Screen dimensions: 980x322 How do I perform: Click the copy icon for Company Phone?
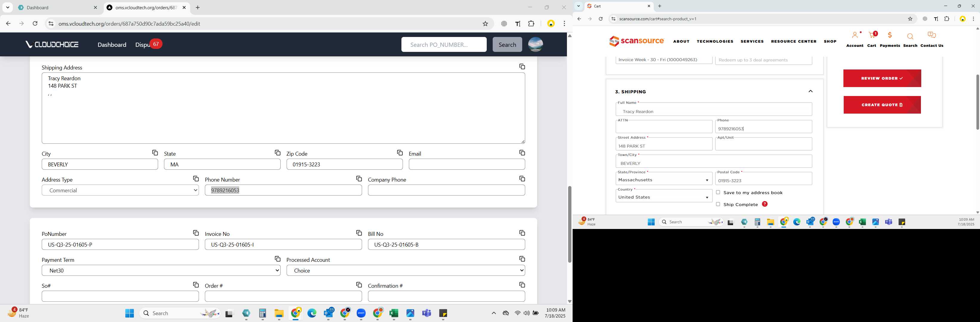pyautogui.click(x=522, y=179)
